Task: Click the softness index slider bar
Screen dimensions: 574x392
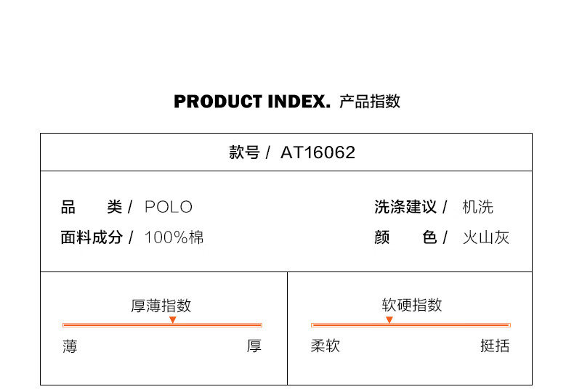Action: (x=411, y=325)
